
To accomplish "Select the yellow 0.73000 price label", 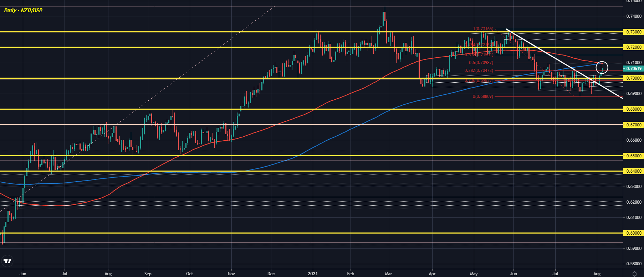I will click(x=634, y=32).
